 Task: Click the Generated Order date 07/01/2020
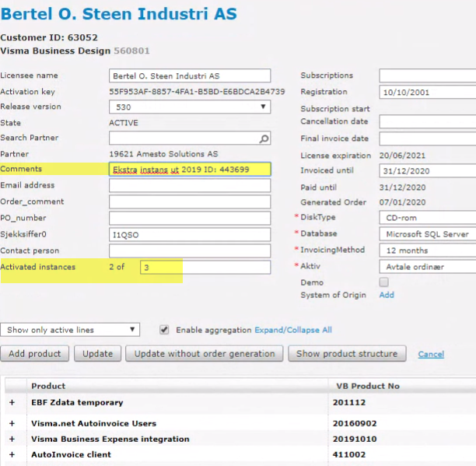point(402,202)
